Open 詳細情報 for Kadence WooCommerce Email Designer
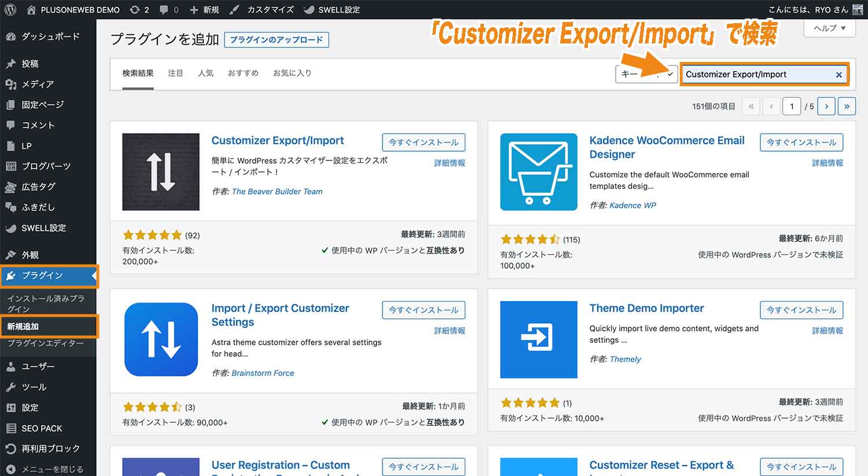The image size is (868, 476). coord(827,163)
